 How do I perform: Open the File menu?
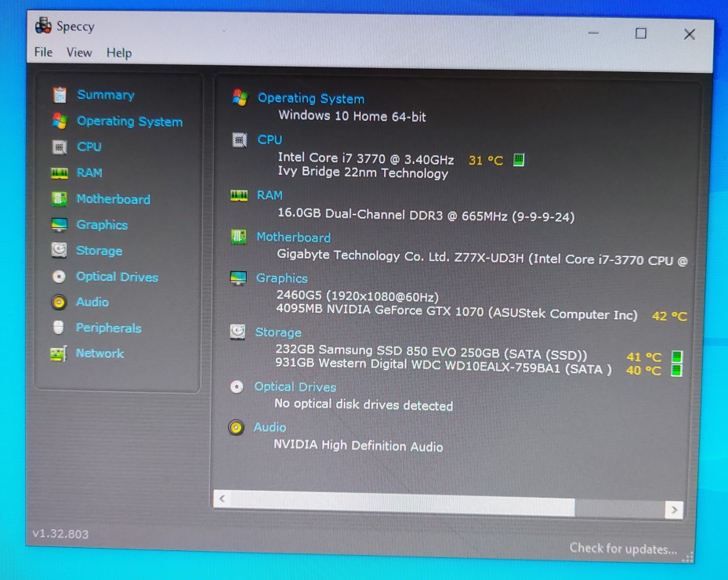tap(43, 53)
